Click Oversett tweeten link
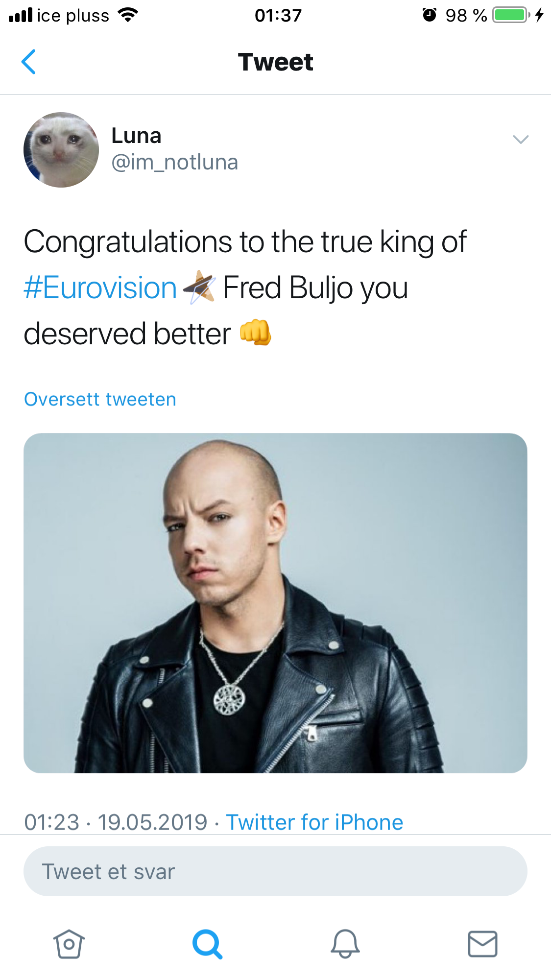Screen dimensions: 551x980 [x=100, y=399]
